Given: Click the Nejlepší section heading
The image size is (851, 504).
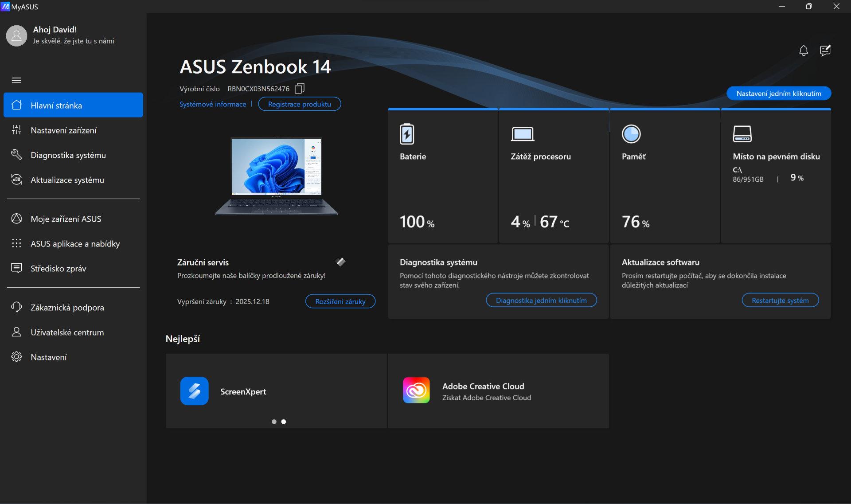Looking at the screenshot, I should (x=183, y=339).
